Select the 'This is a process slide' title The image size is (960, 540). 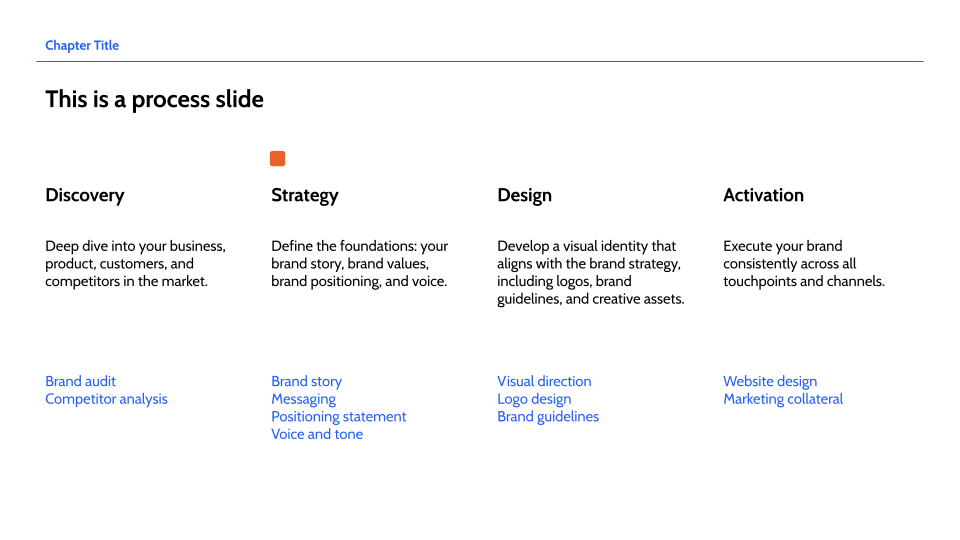[154, 99]
